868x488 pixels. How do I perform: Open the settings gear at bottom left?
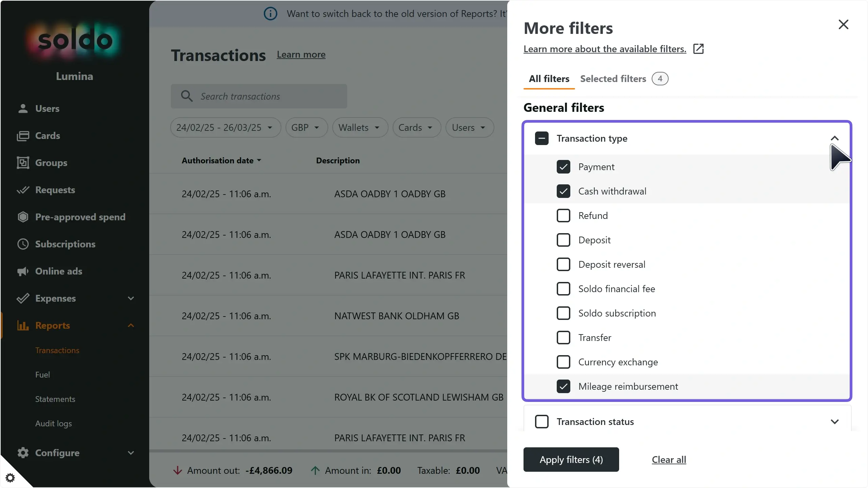coord(10,477)
